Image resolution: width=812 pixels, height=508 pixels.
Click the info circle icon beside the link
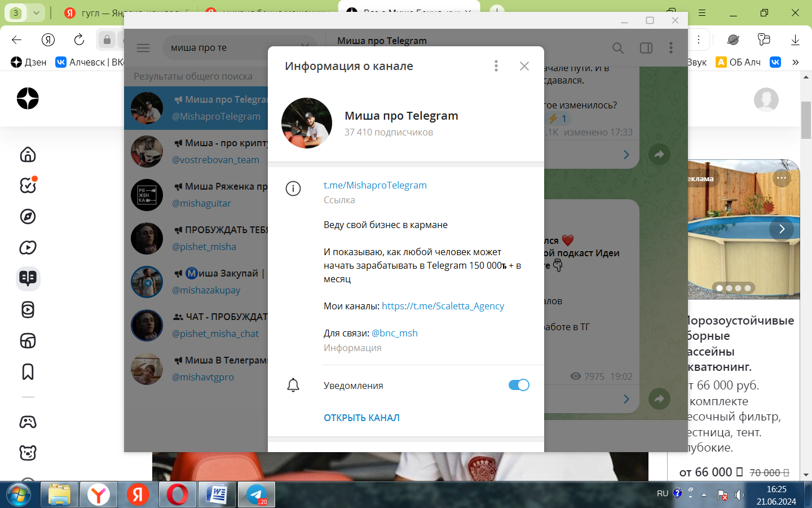click(293, 189)
